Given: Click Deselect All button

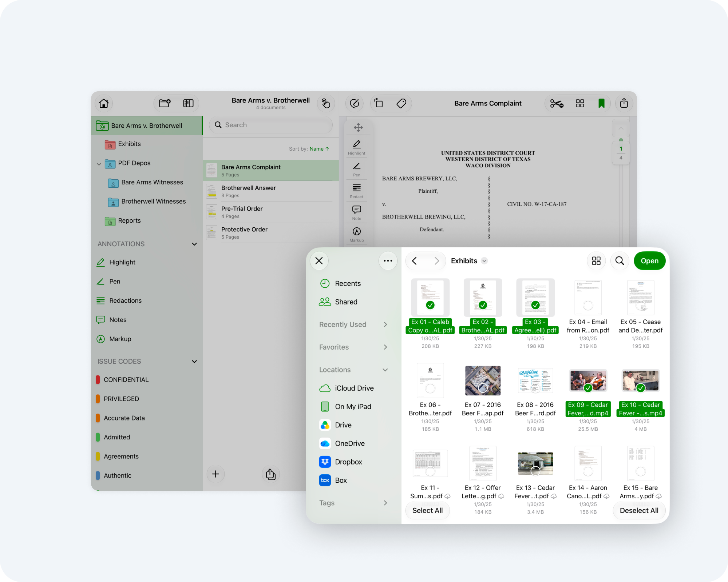Looking at the screenshot, I should point(639,510).
